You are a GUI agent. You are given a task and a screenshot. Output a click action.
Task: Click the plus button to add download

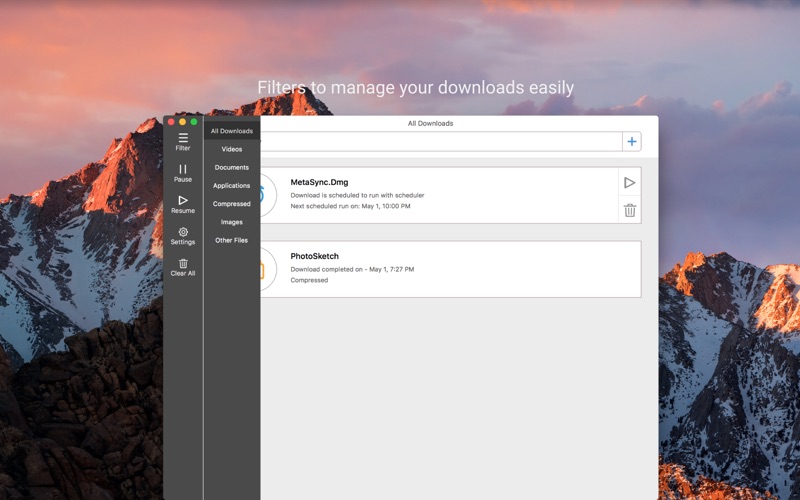click(x=631, y=142)
